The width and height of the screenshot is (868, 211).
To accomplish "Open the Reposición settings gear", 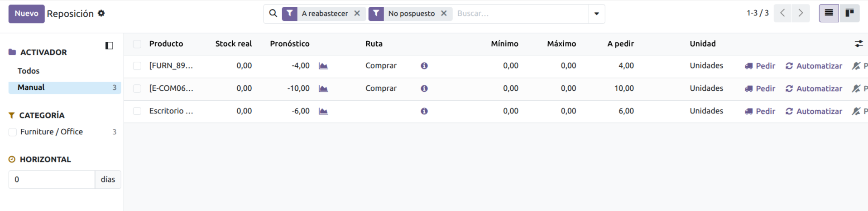I will coord(101,14).
